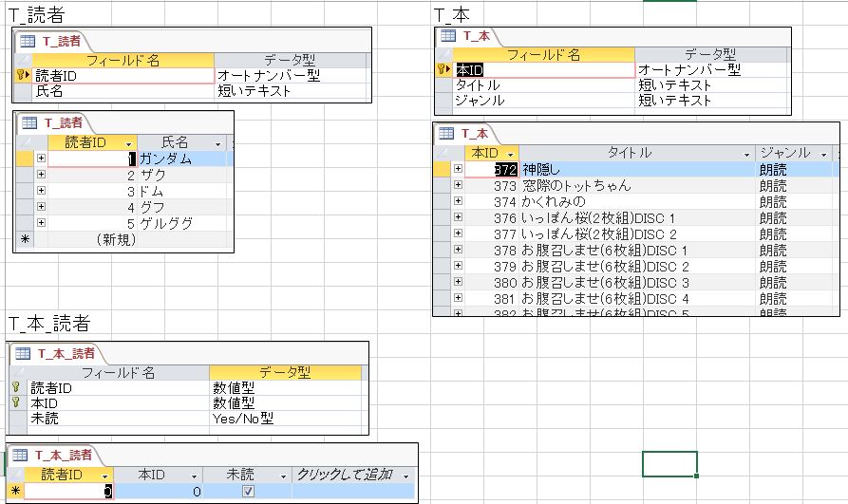Expand the ガンダム row with its plus box

[x=41, y=159]
